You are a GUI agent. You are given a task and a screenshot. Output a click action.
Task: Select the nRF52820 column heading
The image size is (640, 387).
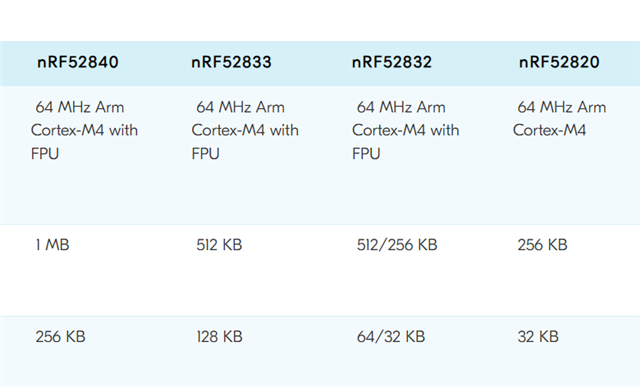tap(559, 62)
